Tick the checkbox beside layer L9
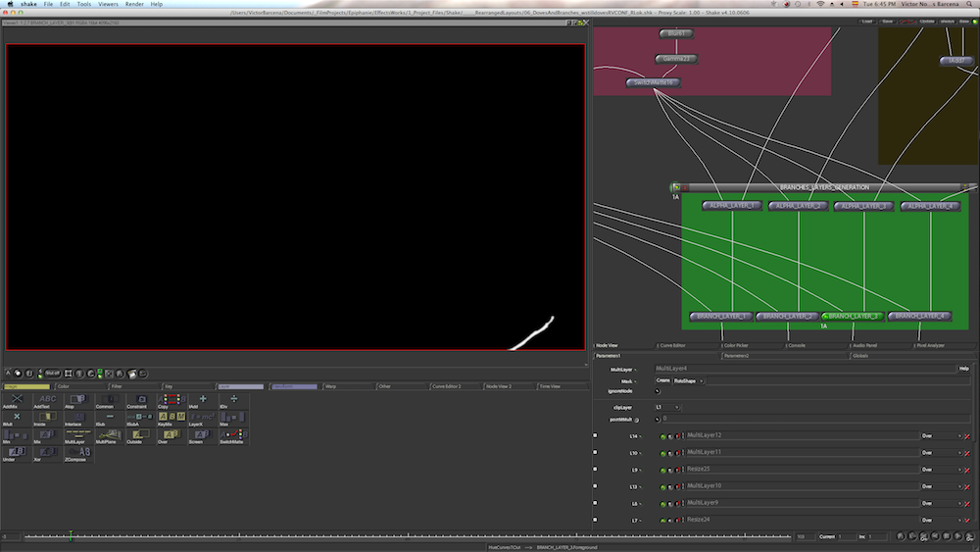 (x=595, y=470)
